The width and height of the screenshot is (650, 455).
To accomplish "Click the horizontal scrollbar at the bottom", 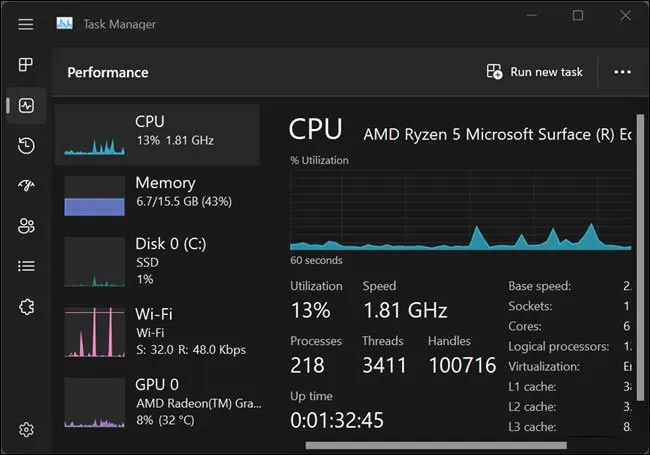I will point(435,445).
